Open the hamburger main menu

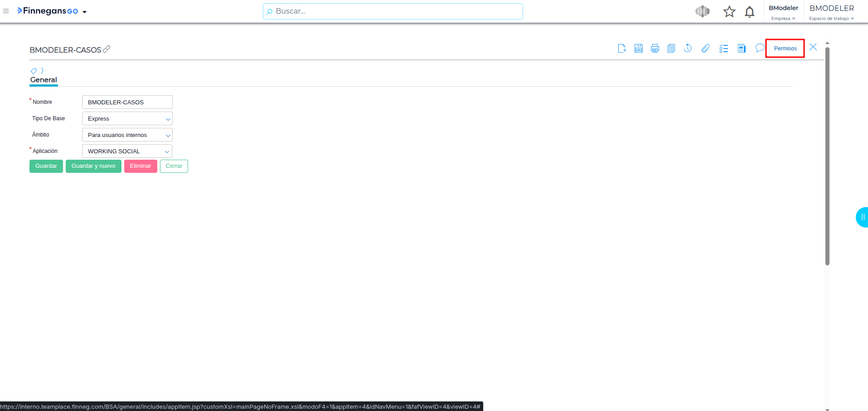tap(6, 11)
